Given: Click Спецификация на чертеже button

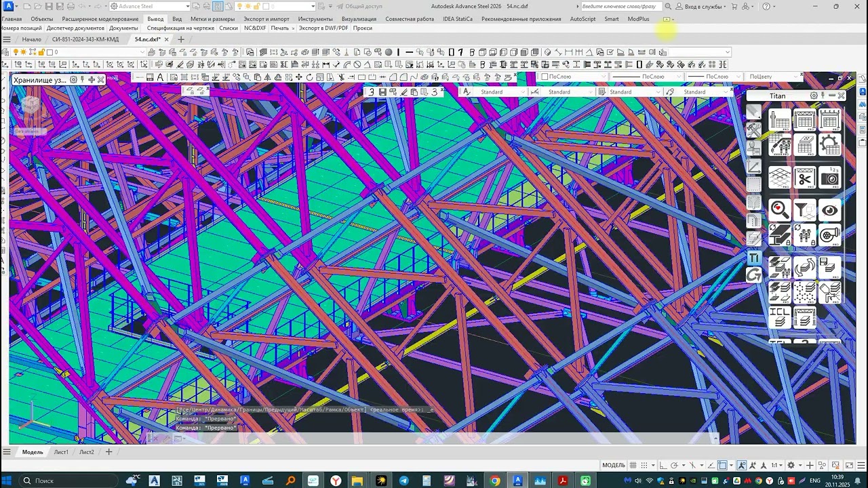Looking at the screenshot, I should [x=180, y=28].
